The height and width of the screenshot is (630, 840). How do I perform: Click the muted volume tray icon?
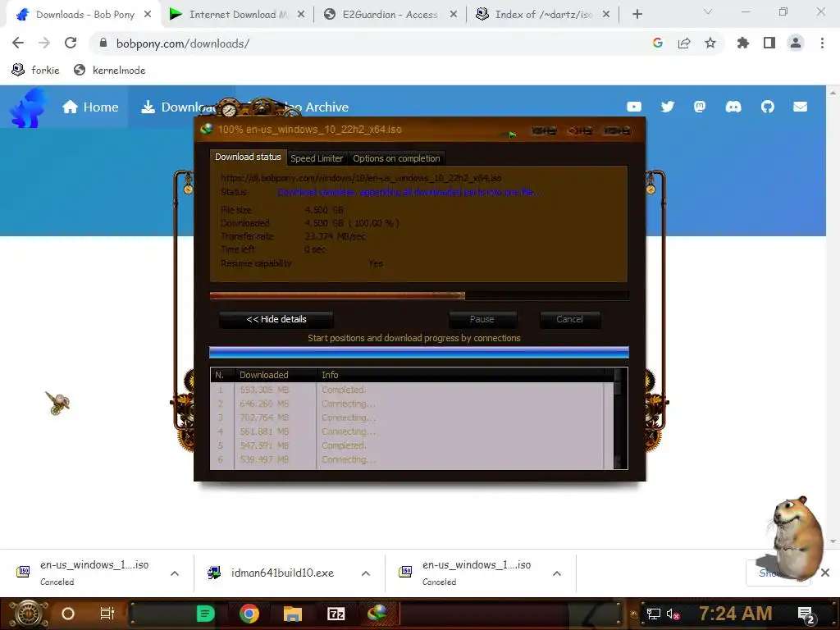[x=673, y=614]
